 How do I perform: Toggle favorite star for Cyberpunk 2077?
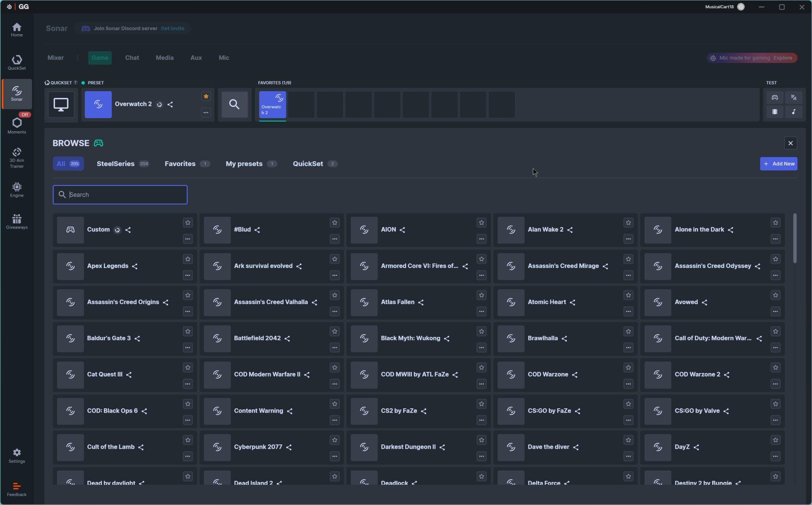point(334,440)
